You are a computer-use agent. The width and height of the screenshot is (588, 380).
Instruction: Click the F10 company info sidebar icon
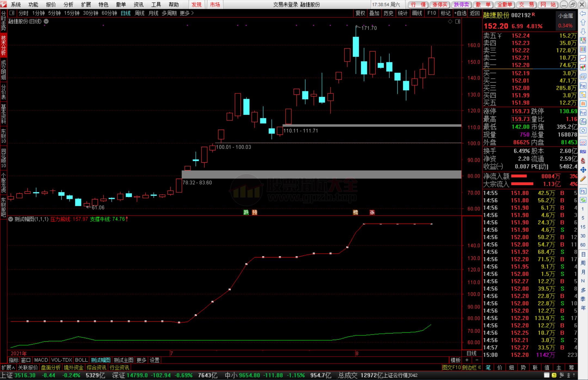[x=583, y=86]
